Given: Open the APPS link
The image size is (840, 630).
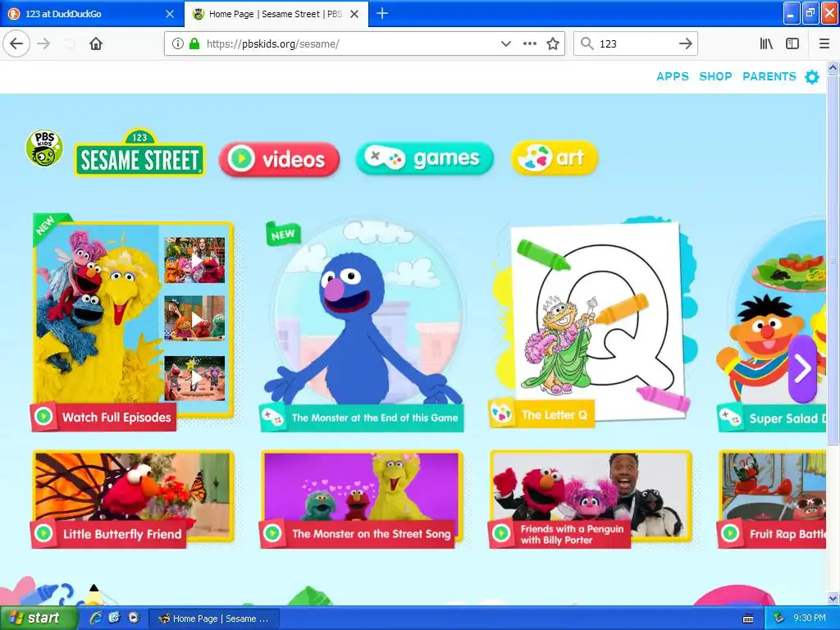Looking at the screenshot, I should tap(673, 76).
